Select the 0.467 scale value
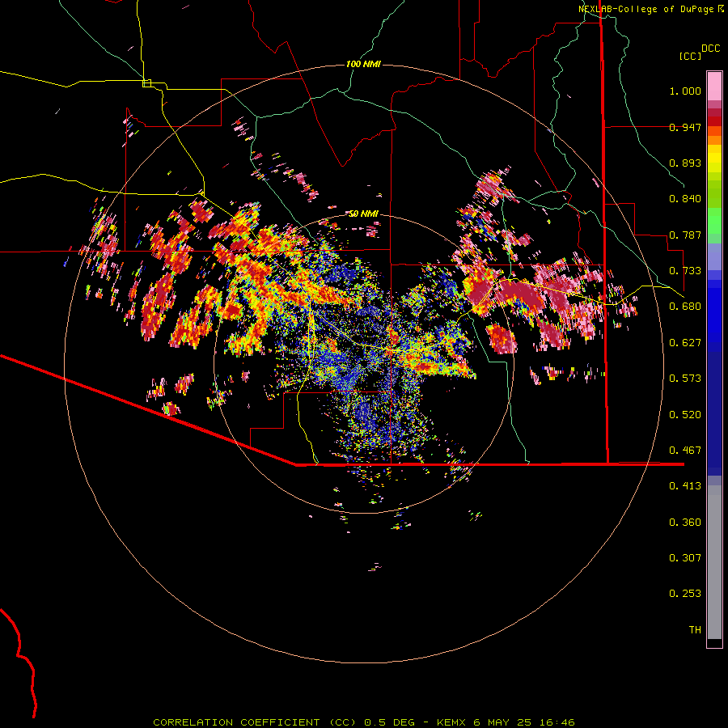The image size is (728, 728). pos(685,451)
